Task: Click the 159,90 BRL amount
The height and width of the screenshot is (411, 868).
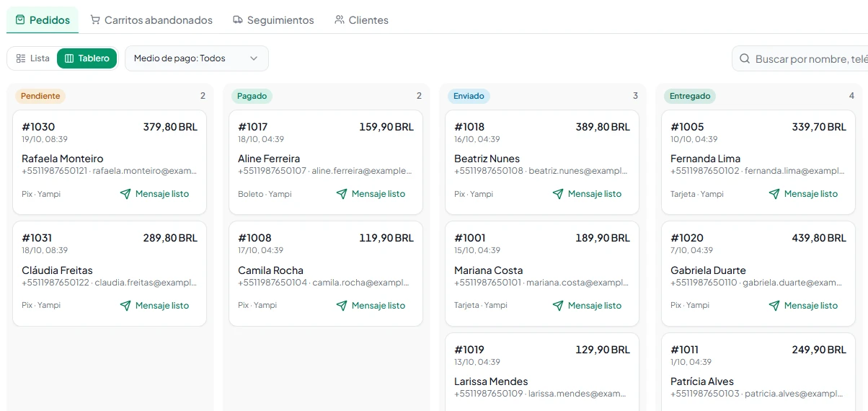Action: (386, 127)
